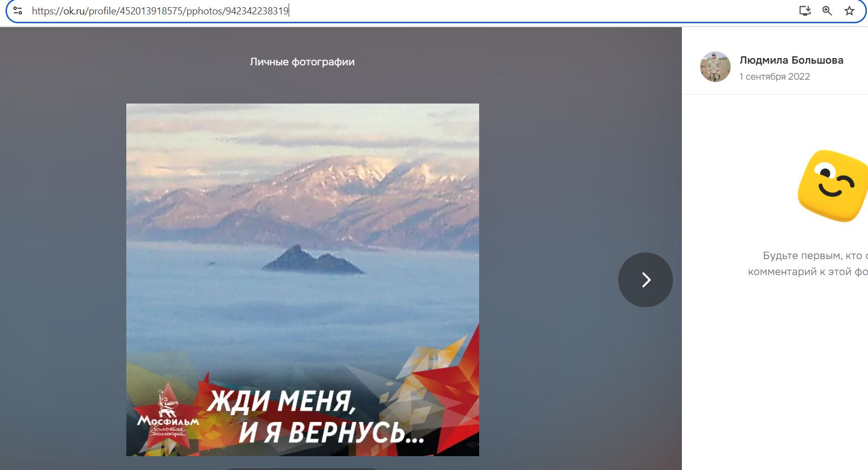
Task: Click the dark bar below the photo
Action: pos(302,468)
